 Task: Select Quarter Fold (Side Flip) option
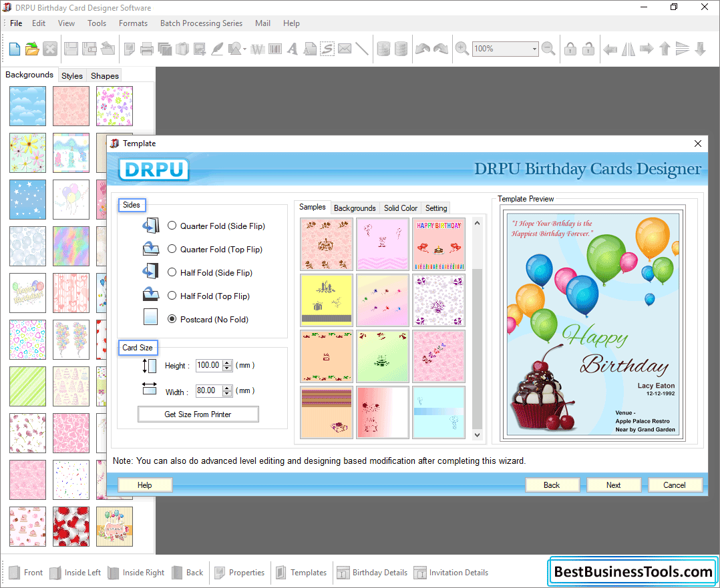(x=172, y=226)
